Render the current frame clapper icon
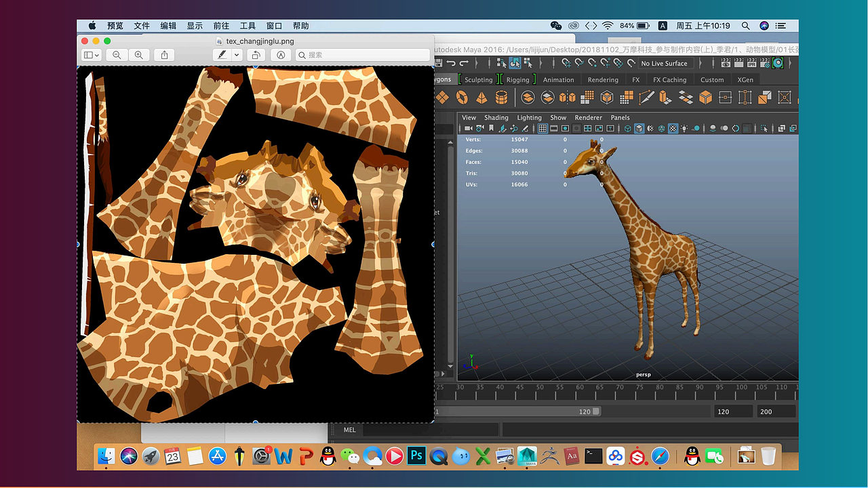868x488 pixels. [739, 63]
